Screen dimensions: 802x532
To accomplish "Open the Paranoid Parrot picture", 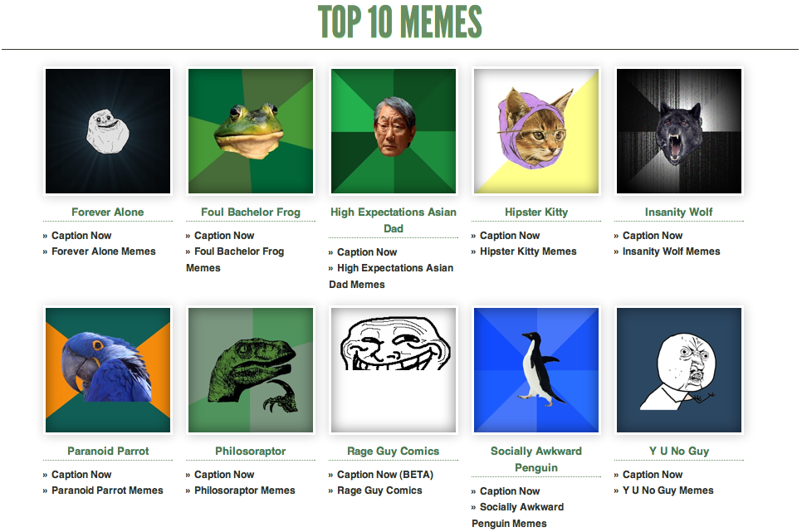I will pyautogui.click(x=108, y=370).
